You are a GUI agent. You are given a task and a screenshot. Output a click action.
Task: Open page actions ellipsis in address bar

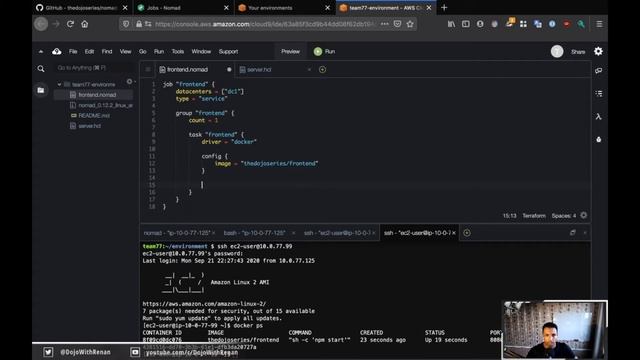[384, 24]
